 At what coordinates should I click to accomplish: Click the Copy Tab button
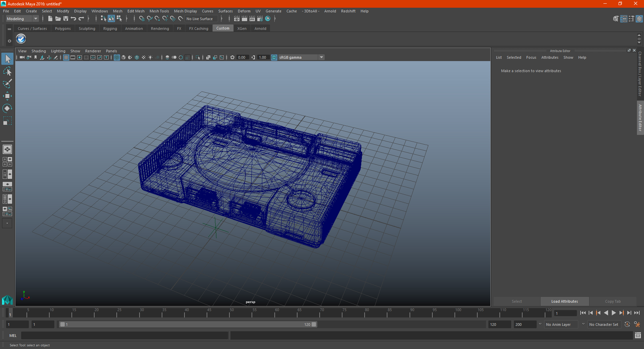613,301
